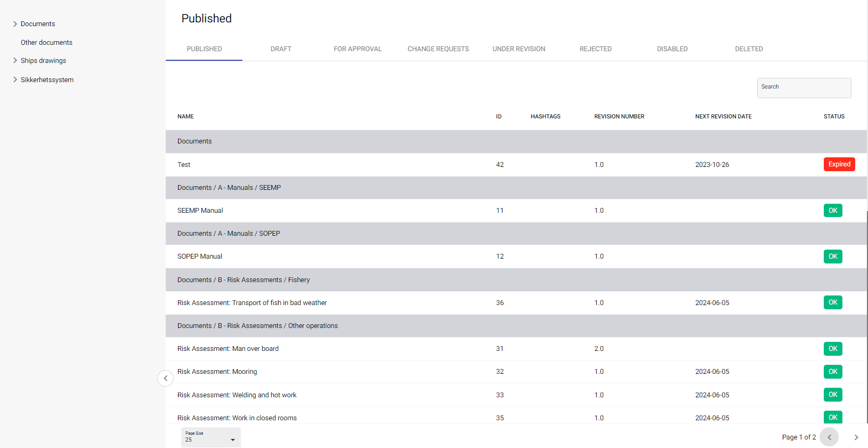Click Page 1 of 2 indicator
The width and height of the screenshot is (868, 448).
[799, 437]
